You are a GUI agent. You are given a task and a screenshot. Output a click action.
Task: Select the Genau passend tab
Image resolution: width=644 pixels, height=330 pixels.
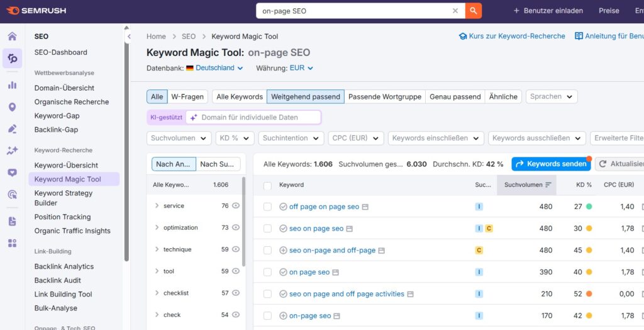455,97
